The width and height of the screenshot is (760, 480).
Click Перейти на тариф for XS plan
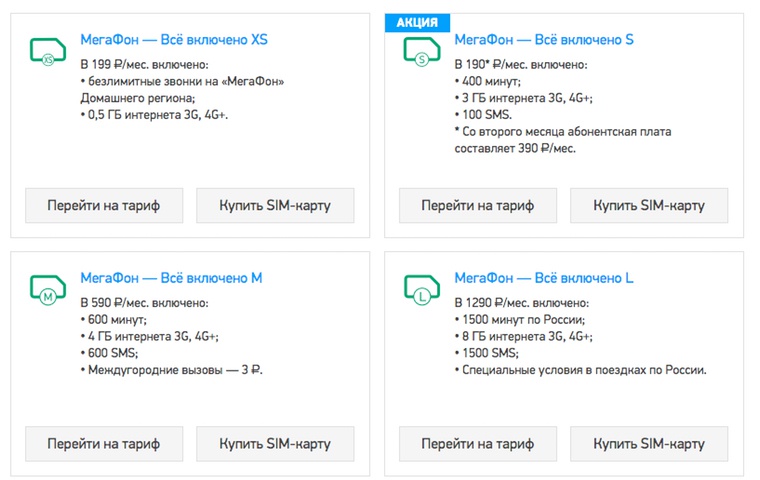(104, 206)
